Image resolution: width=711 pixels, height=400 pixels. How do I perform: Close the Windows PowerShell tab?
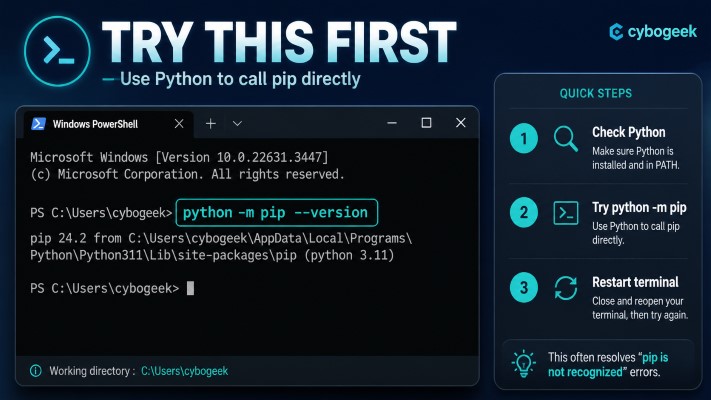[179, 123]
